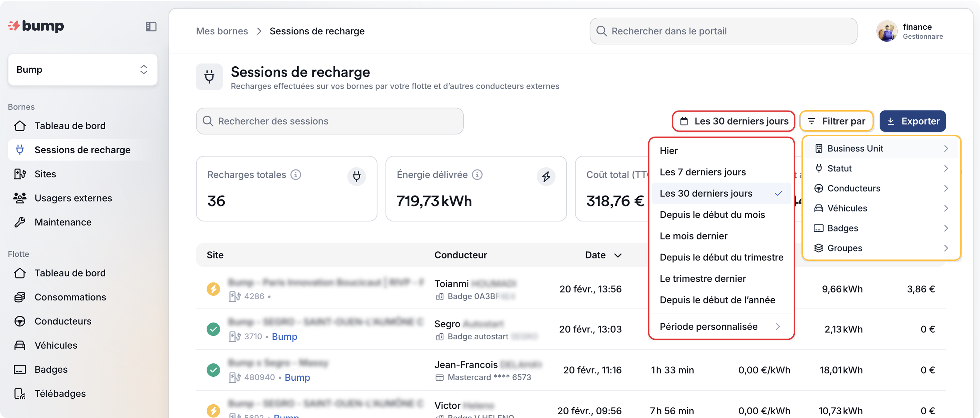Follow the Mes bornes breadcrumb link

[x=222, y=31]
